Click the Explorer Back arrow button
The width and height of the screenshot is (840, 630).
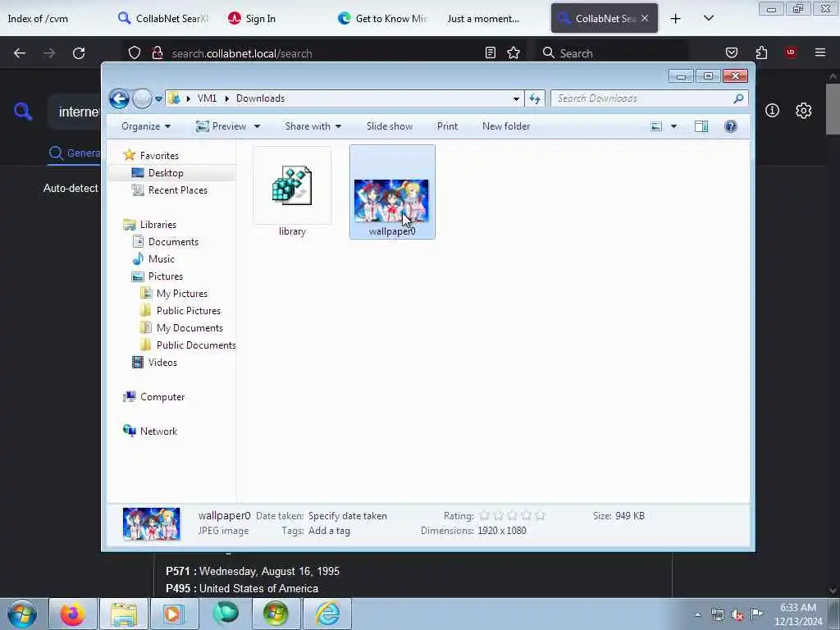[x=119, y=98]
